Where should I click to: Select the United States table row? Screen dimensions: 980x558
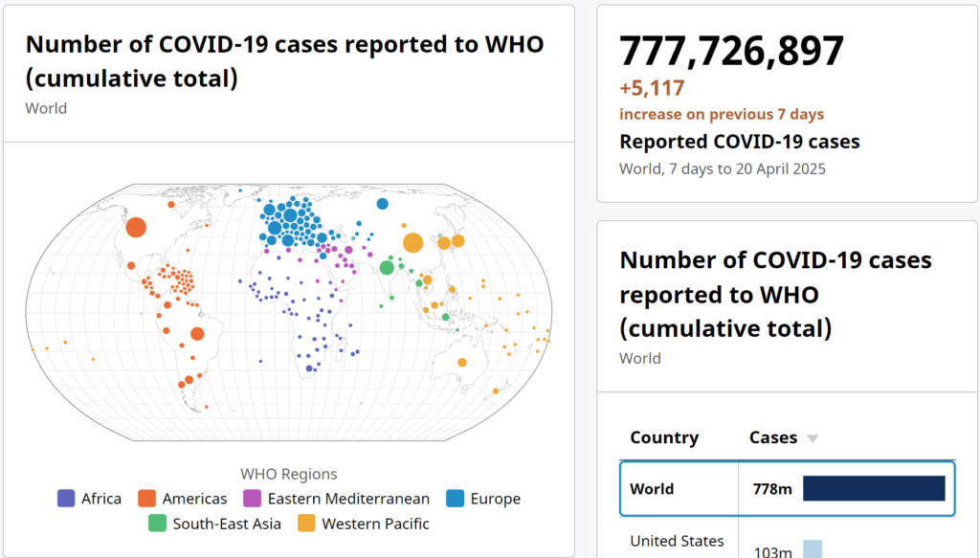[788, 541]
